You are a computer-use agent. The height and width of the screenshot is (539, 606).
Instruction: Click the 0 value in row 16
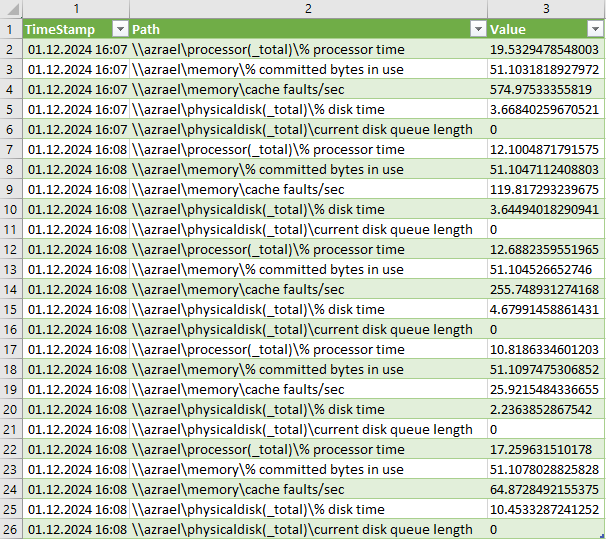pyautogui.click(x=493, y=330)
